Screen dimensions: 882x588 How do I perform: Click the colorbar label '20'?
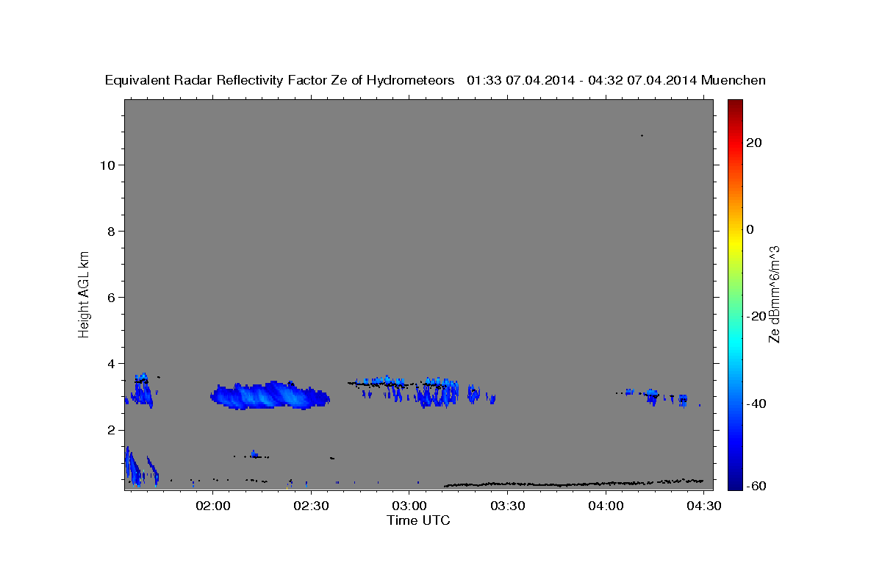755,143
